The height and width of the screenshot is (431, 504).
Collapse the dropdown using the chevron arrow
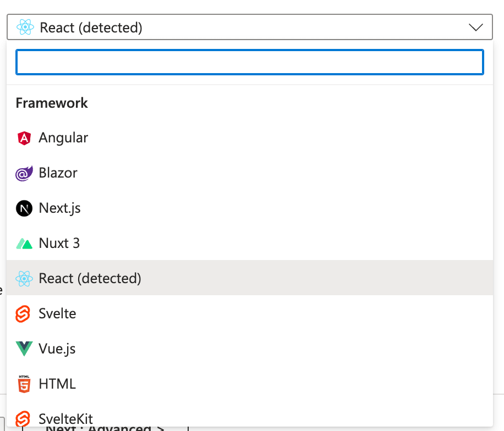475,27
